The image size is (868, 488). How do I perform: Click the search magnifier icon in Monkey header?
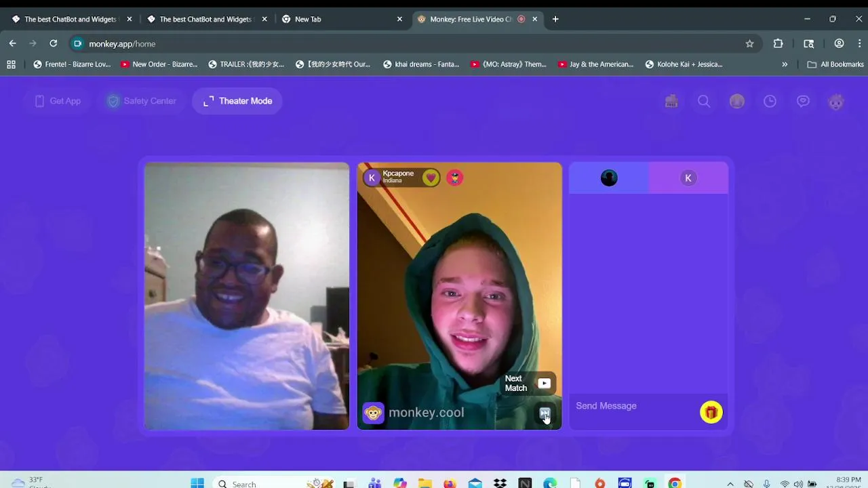tap(704, 101)
